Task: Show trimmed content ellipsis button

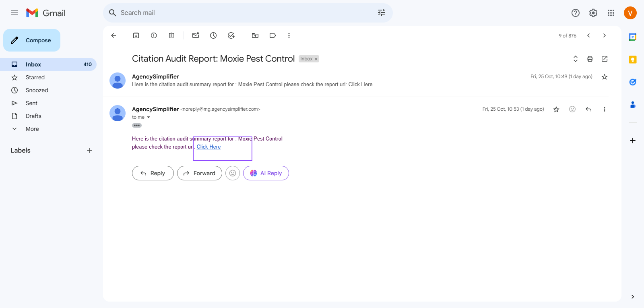Action: pyautogui.click(x=137, y=126)
